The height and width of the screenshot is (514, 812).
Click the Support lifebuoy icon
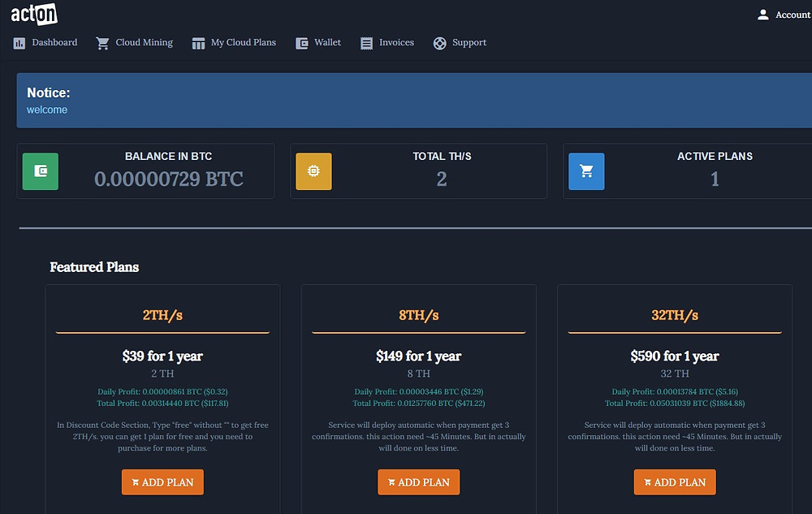tap(439, 44)
